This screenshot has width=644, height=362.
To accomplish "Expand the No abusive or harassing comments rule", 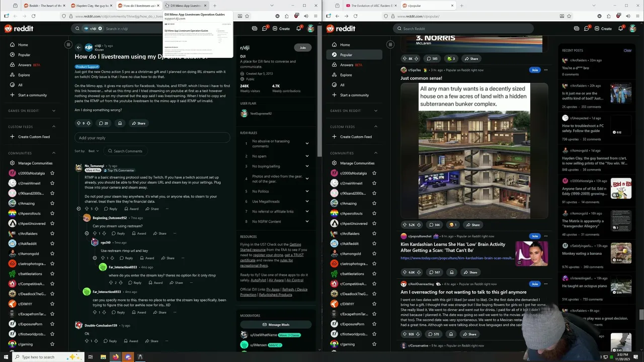I will coord(307,144).
